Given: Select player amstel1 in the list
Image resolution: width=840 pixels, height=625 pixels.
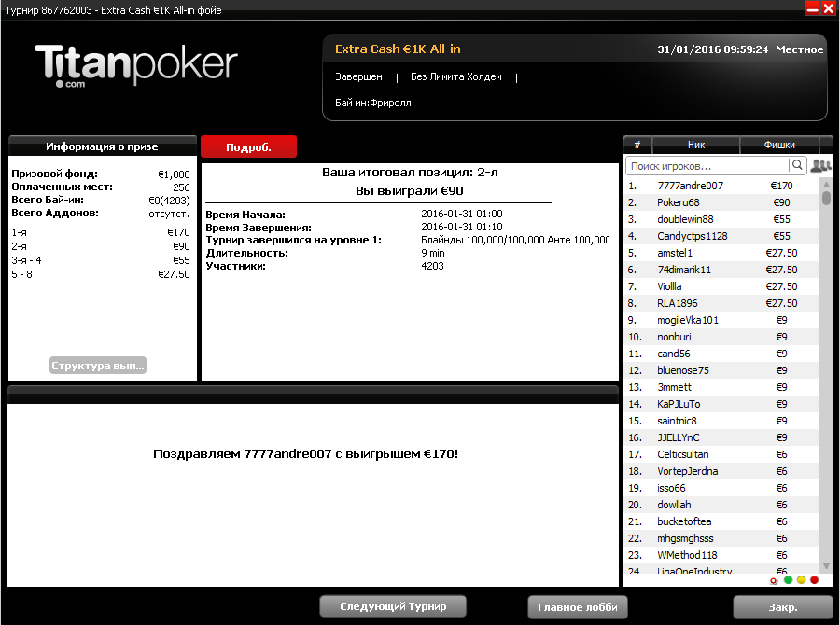Looking at the screenshot, I should tap(721, 253).
